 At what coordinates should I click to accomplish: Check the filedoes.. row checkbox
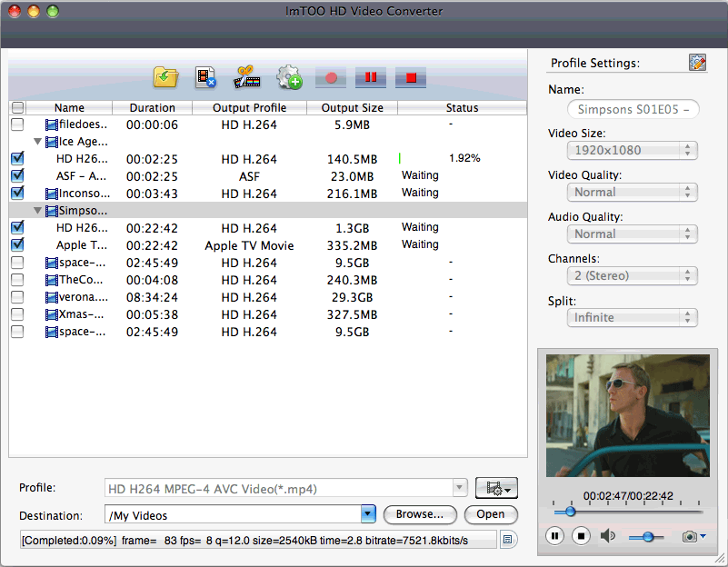pos(17,124)
